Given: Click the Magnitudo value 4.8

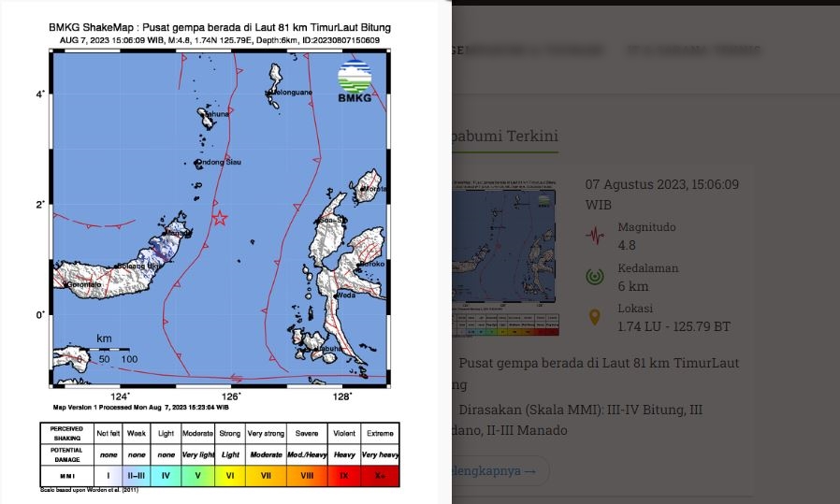Looking at the screenshot, I should tap(626, 245).
